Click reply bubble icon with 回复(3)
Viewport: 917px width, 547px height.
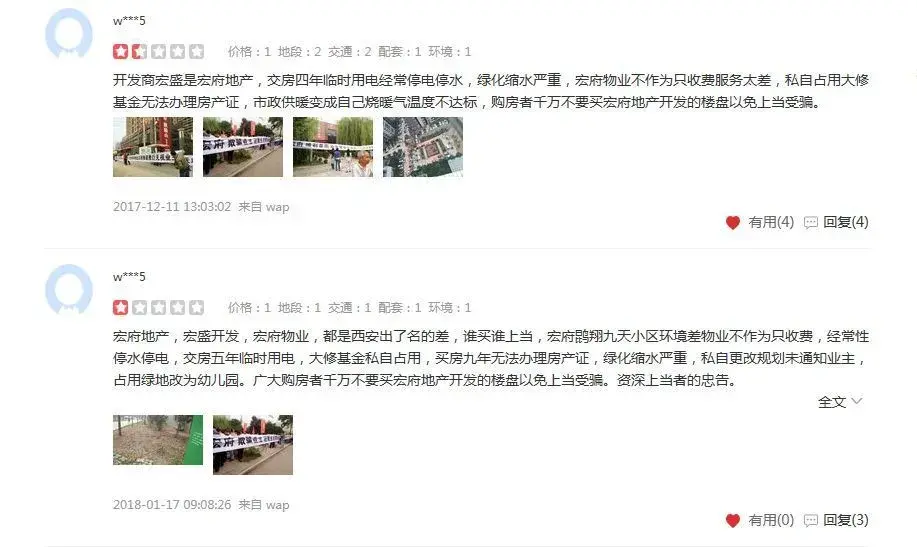click(x=811, y=520)
